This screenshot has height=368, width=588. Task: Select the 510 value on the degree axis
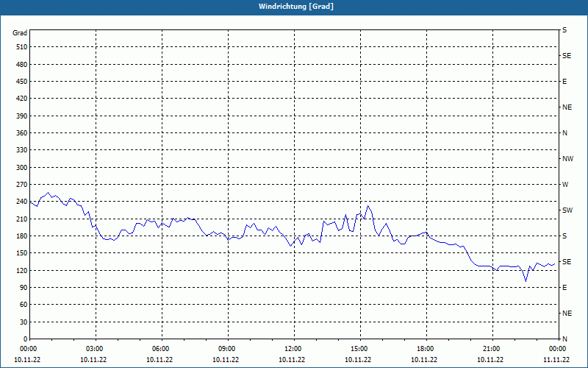(22, 47)
